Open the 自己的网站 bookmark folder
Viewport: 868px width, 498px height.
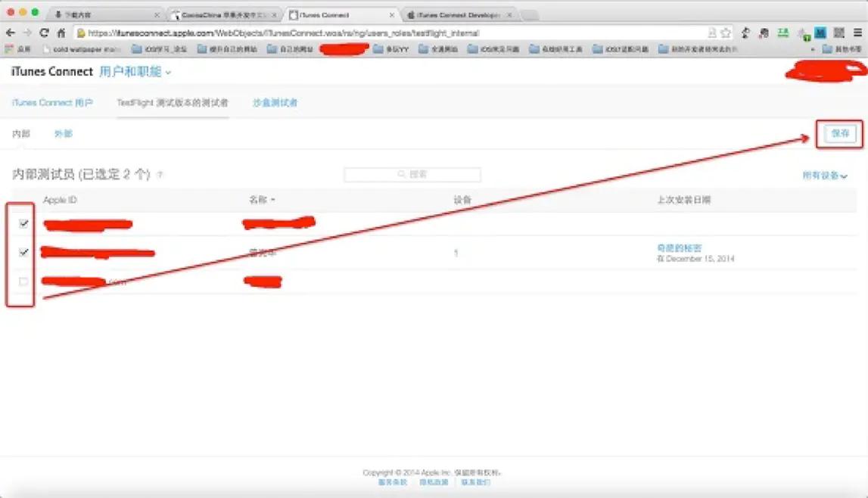pos(290,49)
